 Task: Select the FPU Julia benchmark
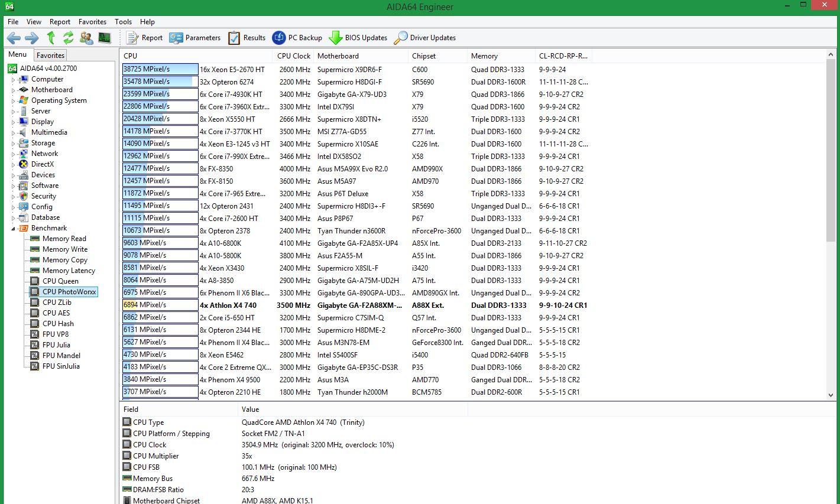56,345
